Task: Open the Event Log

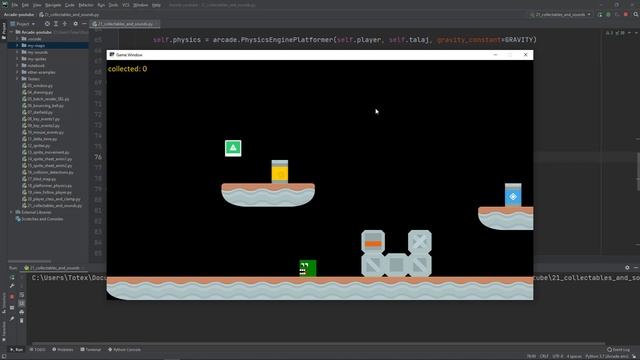Action: [x=618, y=350]
